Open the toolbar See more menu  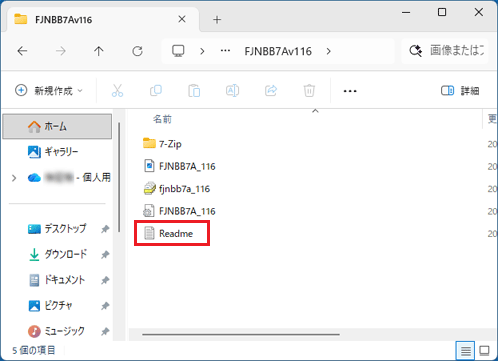click(350, 91)
